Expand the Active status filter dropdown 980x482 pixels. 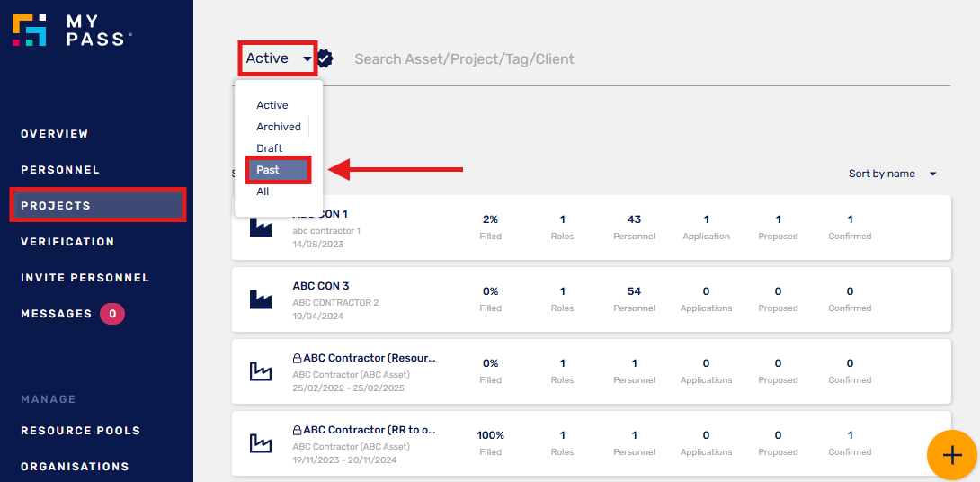coord(278,58)
